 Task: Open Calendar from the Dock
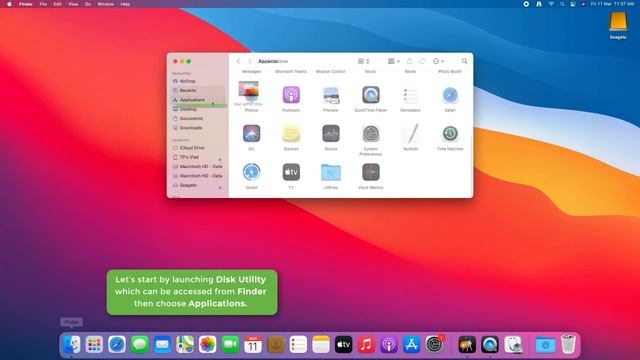(x=253, y=344)
